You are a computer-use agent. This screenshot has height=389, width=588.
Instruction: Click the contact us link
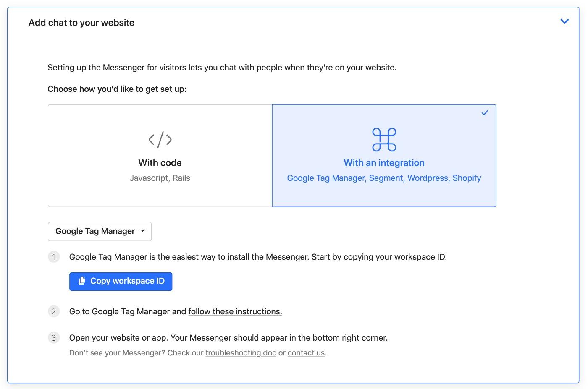click(306, 353)
